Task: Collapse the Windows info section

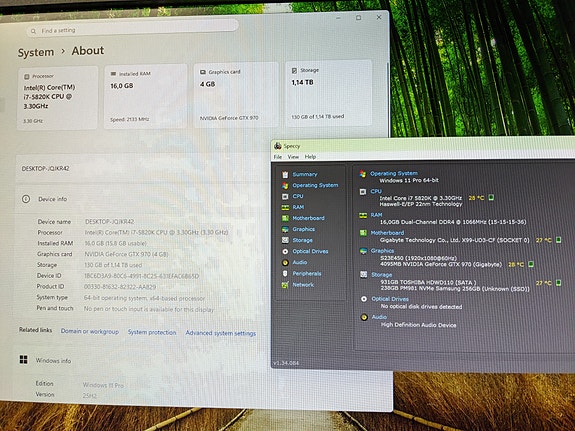Action: [x=139, y=361]
